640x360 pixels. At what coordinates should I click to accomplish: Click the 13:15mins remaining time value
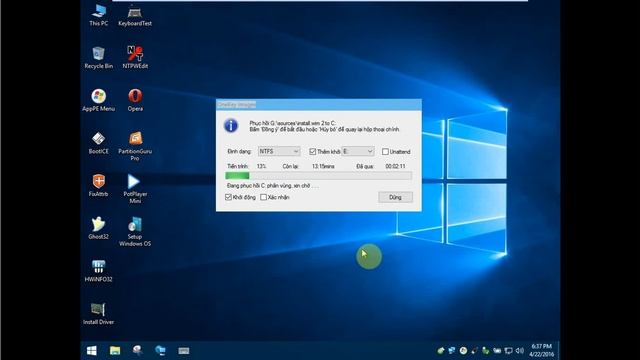[x=323, y=166]
